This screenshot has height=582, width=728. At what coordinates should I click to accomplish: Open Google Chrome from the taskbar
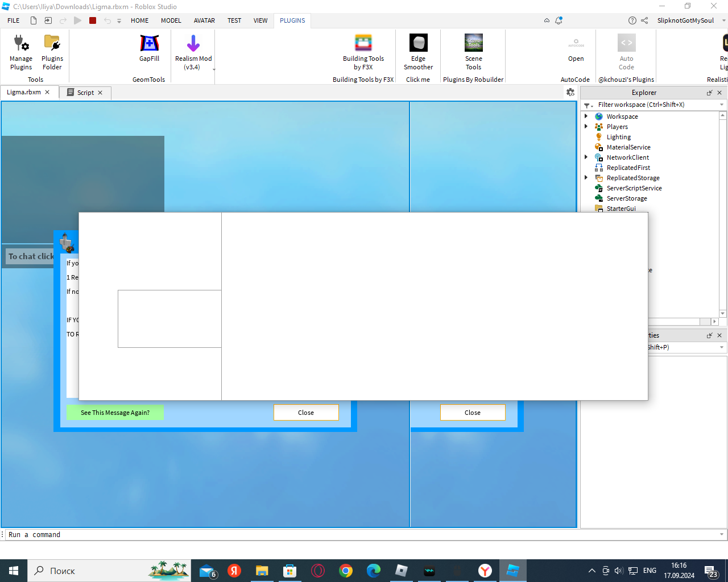pyautogui.click(x=346, y=571)
